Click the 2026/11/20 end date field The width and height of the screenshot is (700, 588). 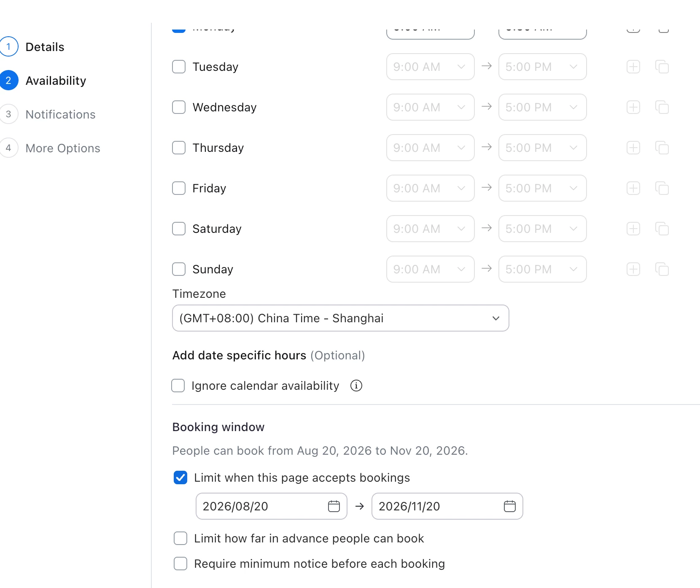(x=447, y=506)
